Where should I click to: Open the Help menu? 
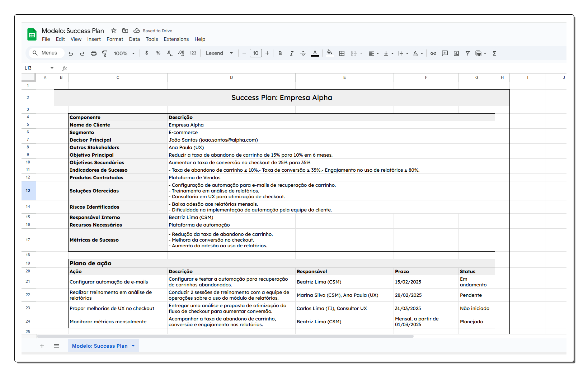point(200,39)
